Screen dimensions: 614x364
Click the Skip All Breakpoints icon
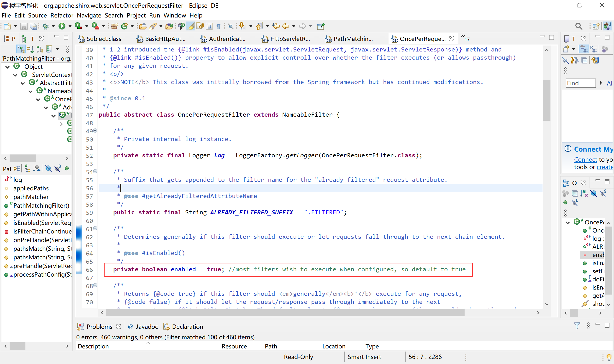tap(231, 26)
